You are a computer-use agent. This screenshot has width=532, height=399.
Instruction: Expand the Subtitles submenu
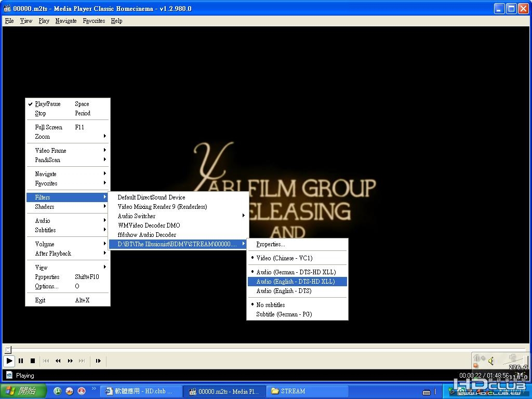[68, 230]
